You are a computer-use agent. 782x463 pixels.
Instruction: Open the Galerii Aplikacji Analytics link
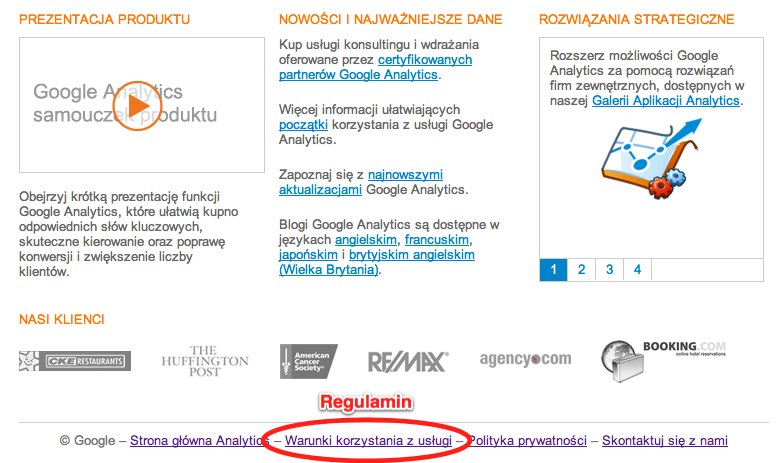665,100
